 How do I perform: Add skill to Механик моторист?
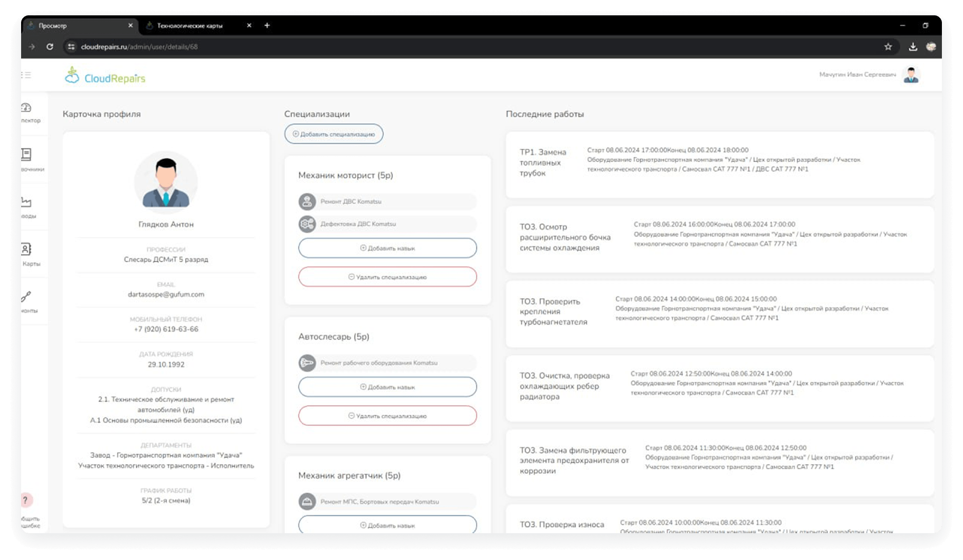point(388,248)
